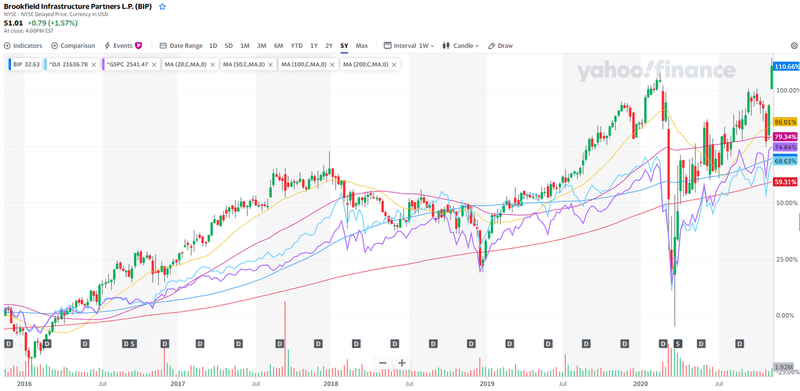This screenshot has width=800, height=391.
Task: Click the split S marker in 2020
Action: [678, 344]
